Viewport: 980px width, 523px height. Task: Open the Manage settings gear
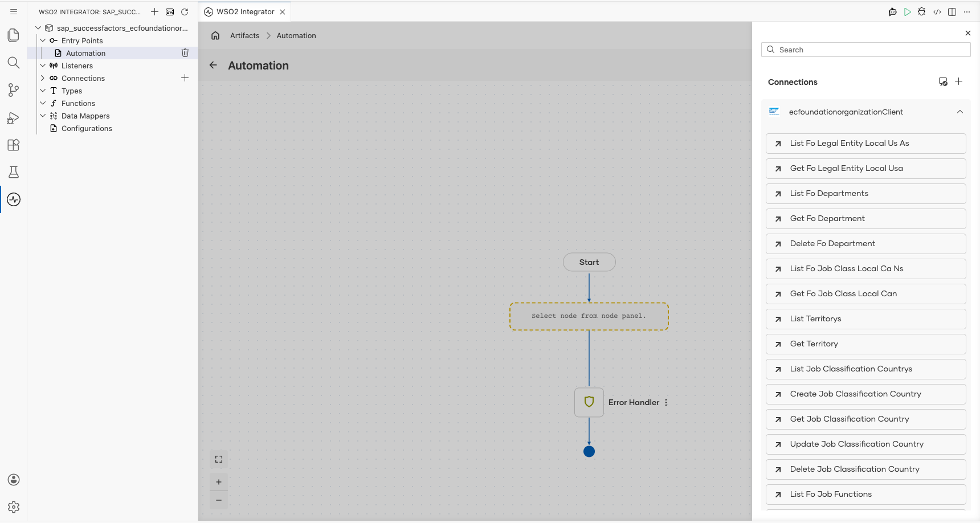(x=14, y=507)
